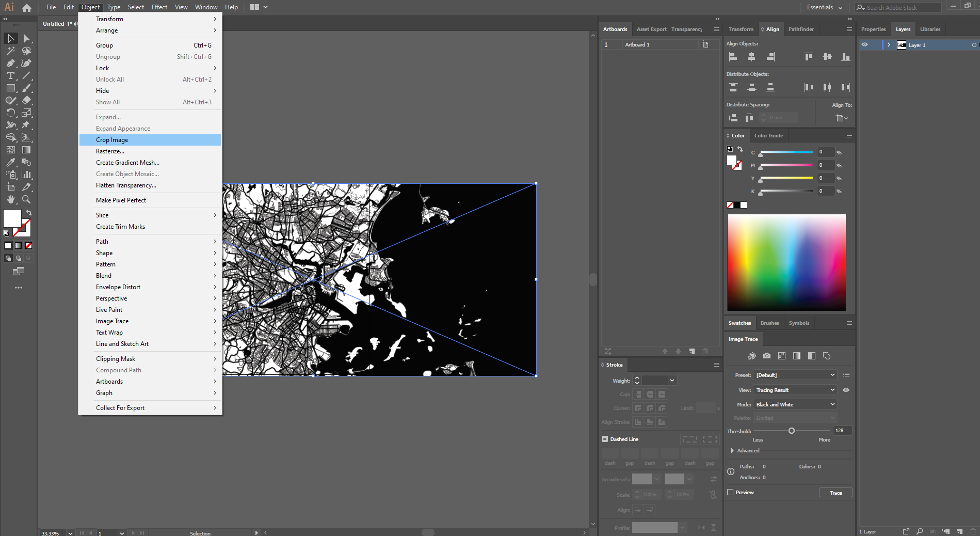Switch to the Color Guide tab
This screenshot has width=980, height=536.
(768, 135)
